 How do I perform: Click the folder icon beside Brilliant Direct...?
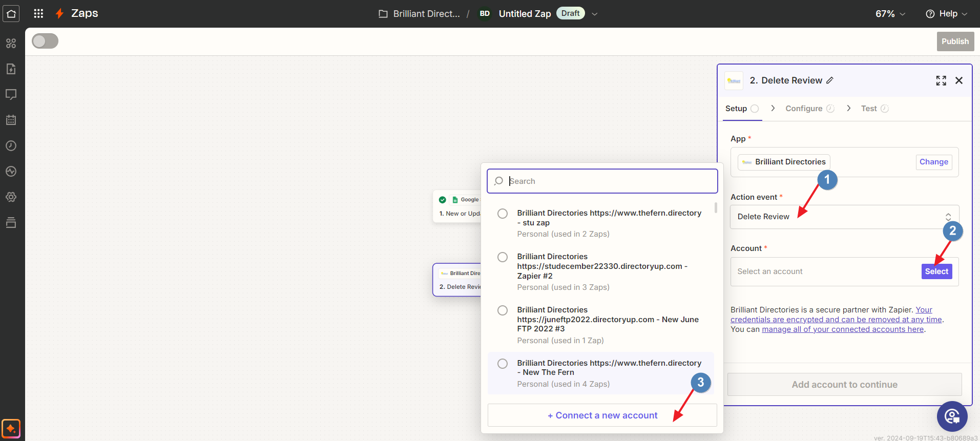[383, 14]
